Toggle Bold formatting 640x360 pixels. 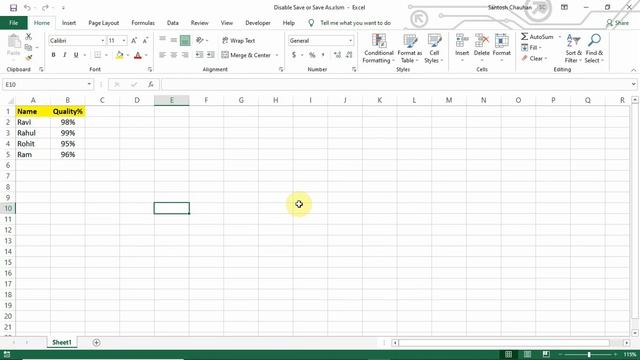[x=53, y=55]
